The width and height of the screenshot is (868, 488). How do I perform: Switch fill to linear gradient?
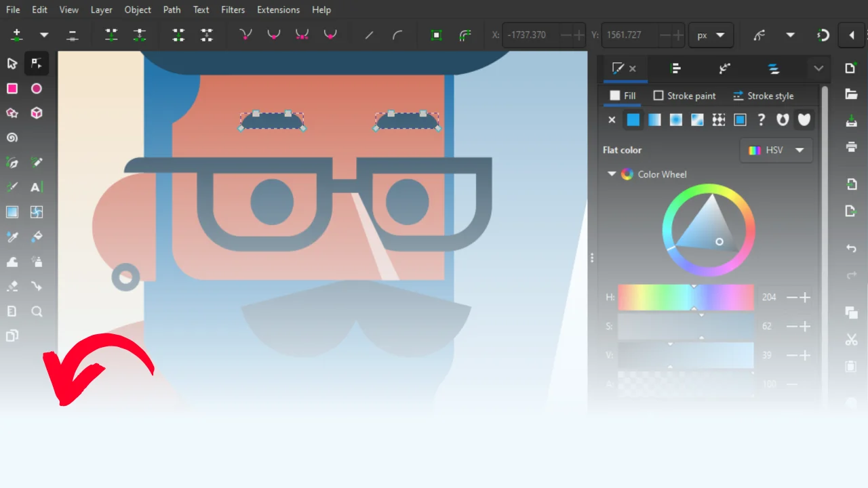[x=654, y=120]
